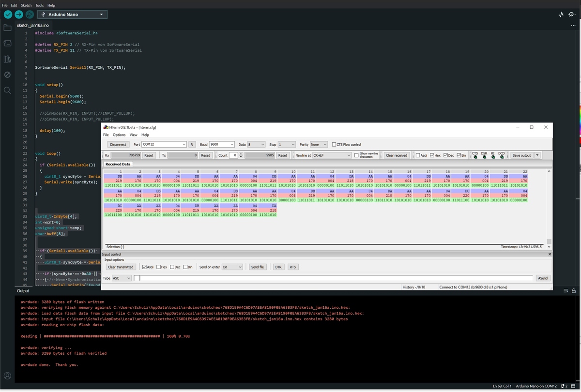Click the clear output icon in Output panel
Image resolution: width=581 pixels, height=392 pixels.
point(565,291)
